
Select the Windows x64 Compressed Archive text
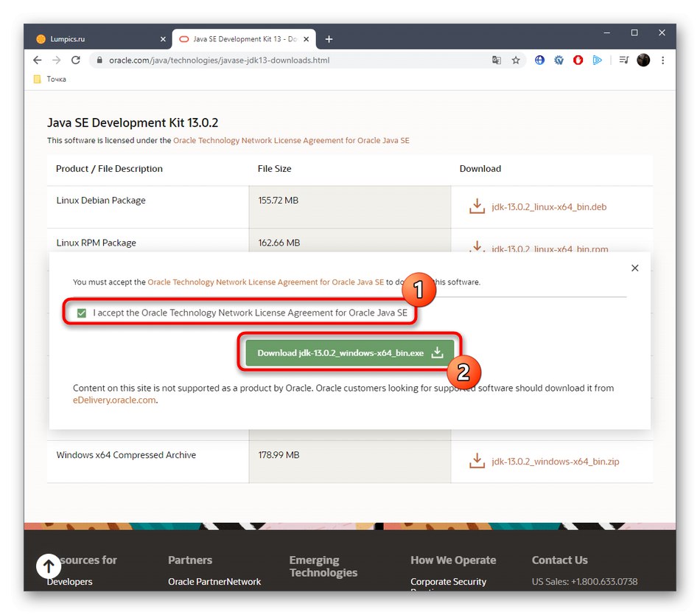[126, 455]
